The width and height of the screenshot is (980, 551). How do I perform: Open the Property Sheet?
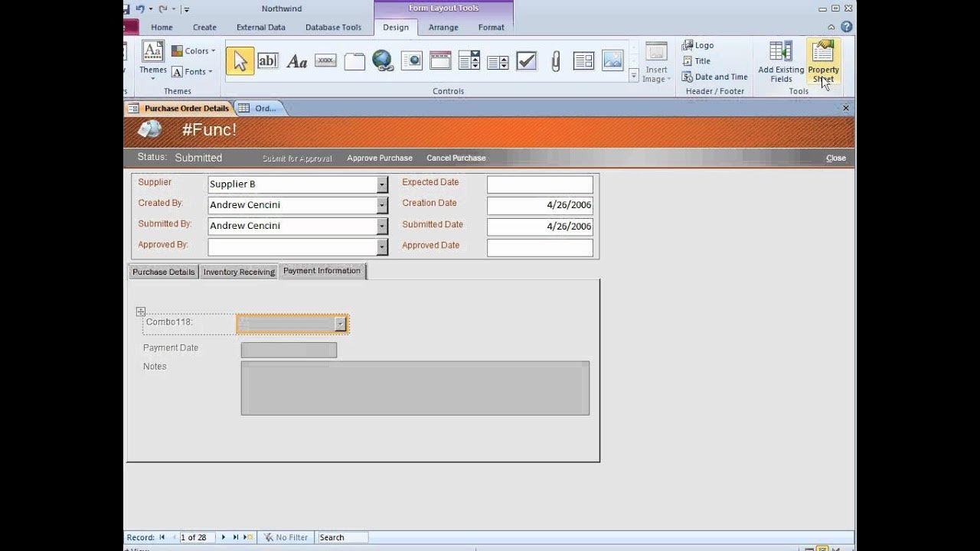click(x=823, y=62)
